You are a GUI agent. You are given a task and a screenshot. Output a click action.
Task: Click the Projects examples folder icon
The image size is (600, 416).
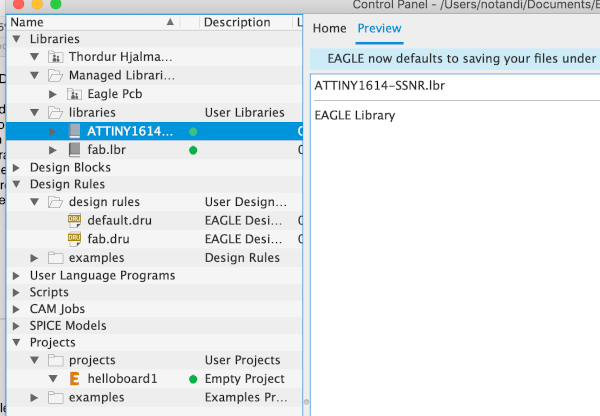[x=55, y=398]
